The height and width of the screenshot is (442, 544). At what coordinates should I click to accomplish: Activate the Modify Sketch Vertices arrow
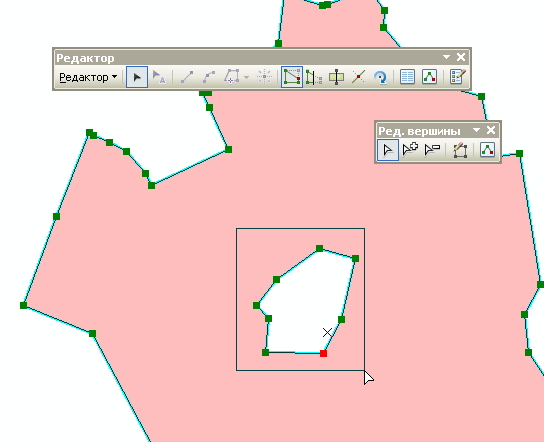point(388,150)
